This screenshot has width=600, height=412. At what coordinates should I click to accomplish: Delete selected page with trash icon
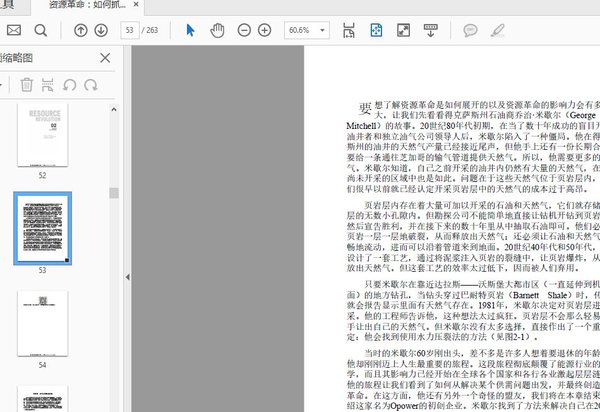pyautogui.click(x=27, y=86)
